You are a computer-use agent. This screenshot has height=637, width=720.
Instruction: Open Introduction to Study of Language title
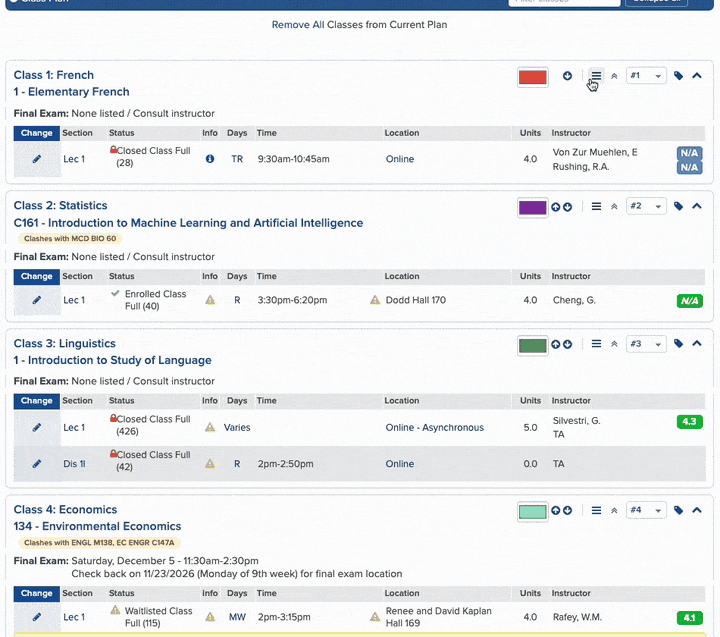coord(112,360)
